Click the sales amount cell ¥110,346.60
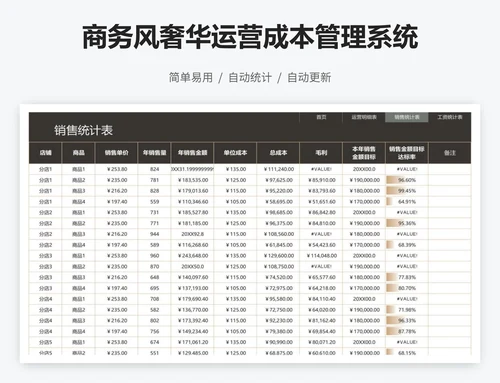 coord(193,202)
